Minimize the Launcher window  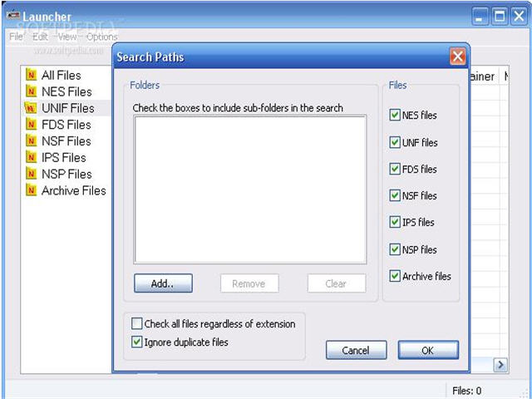[480, 16]
